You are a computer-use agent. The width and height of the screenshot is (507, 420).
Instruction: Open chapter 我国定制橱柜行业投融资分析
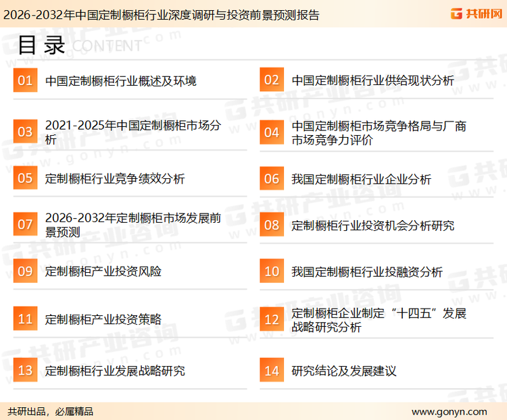tap(367, 271)
